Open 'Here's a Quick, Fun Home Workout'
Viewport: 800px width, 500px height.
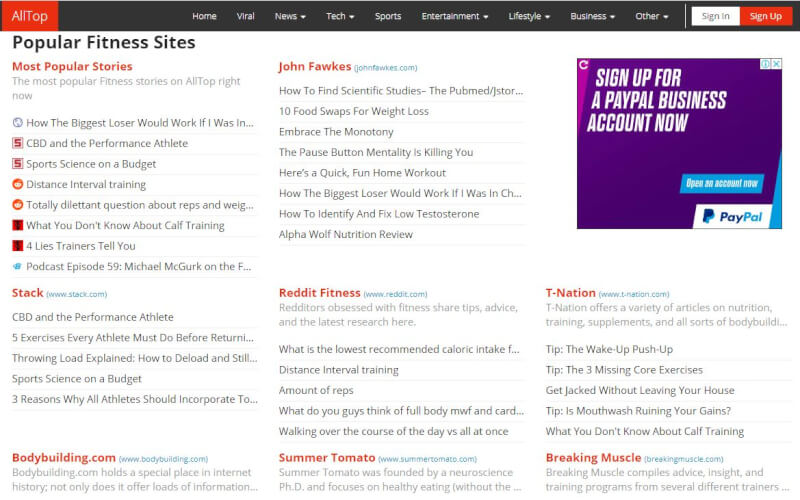[362, 173]
